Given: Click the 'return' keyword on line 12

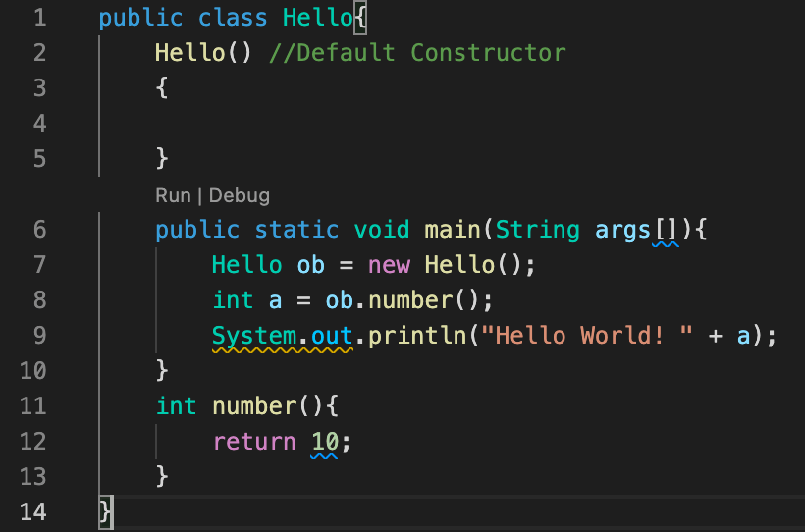Looking at the screenshot, I should [254, 442].
